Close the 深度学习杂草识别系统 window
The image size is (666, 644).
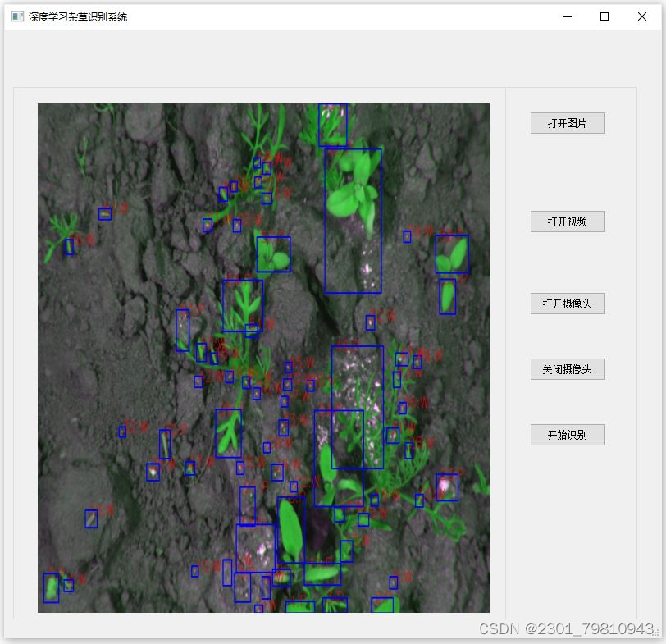(641, 16)
